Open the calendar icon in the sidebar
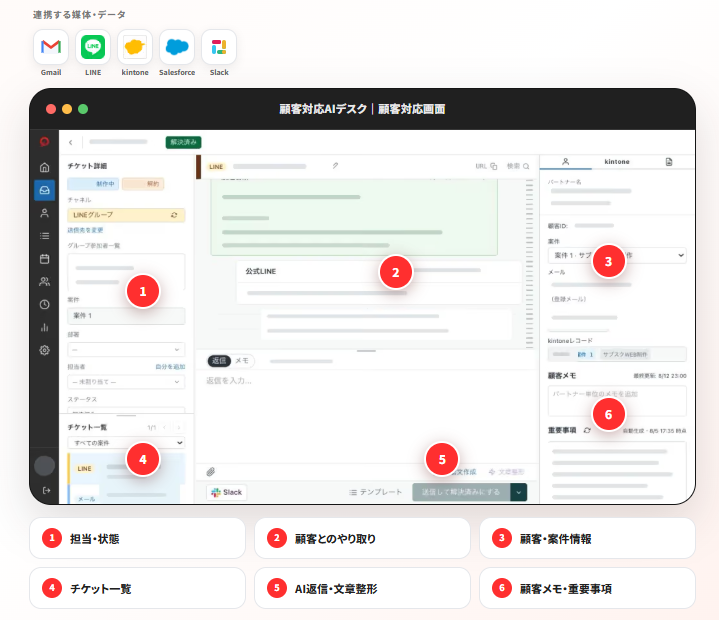 point(44,259)
